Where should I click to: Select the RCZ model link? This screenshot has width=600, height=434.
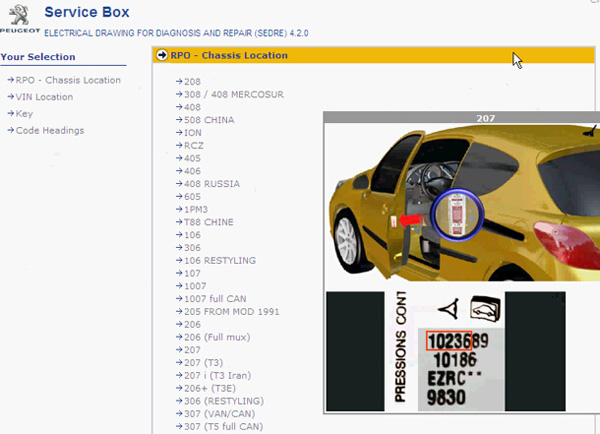click(x=194, y=145)
